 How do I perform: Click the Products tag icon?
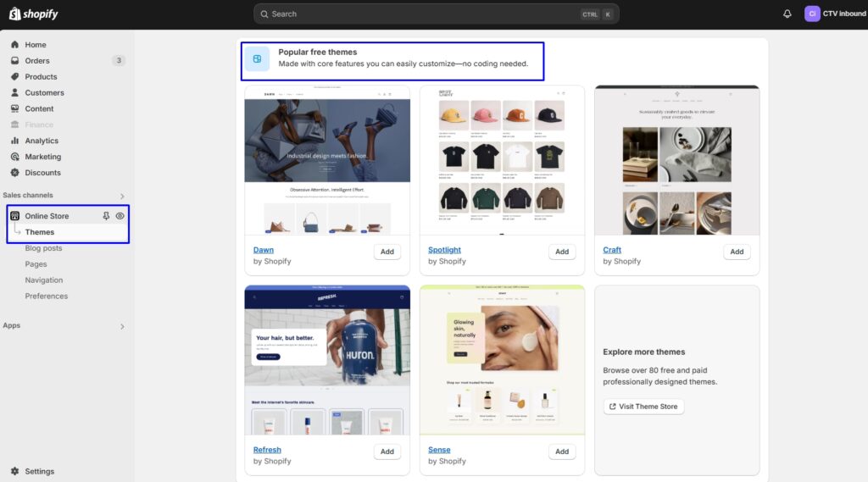(x=15, y=76)
